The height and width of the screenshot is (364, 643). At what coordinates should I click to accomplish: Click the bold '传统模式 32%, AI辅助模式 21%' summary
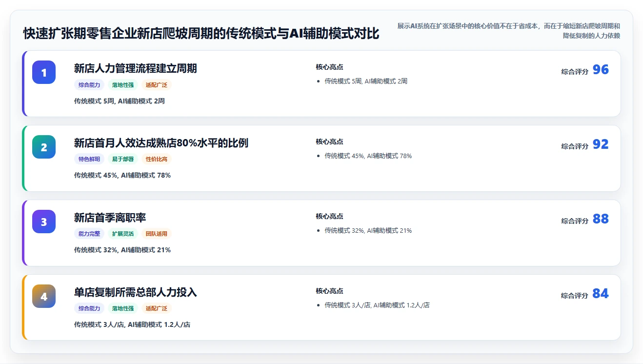(122, 250)
